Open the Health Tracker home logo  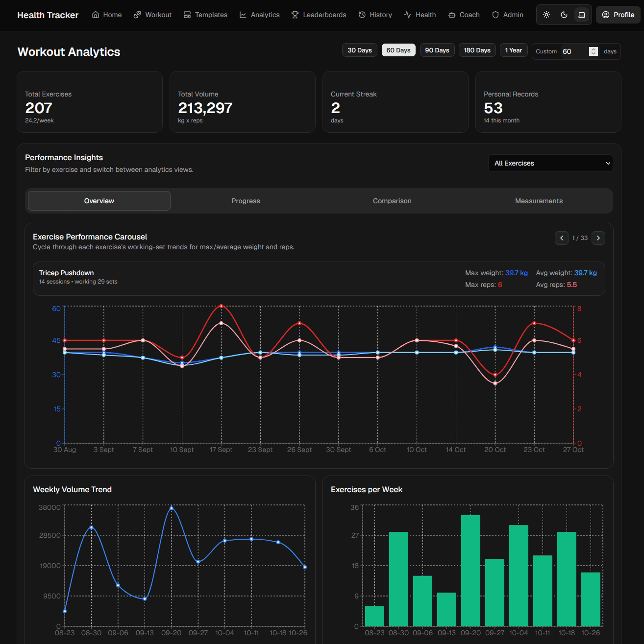click(x=48, y=15)
